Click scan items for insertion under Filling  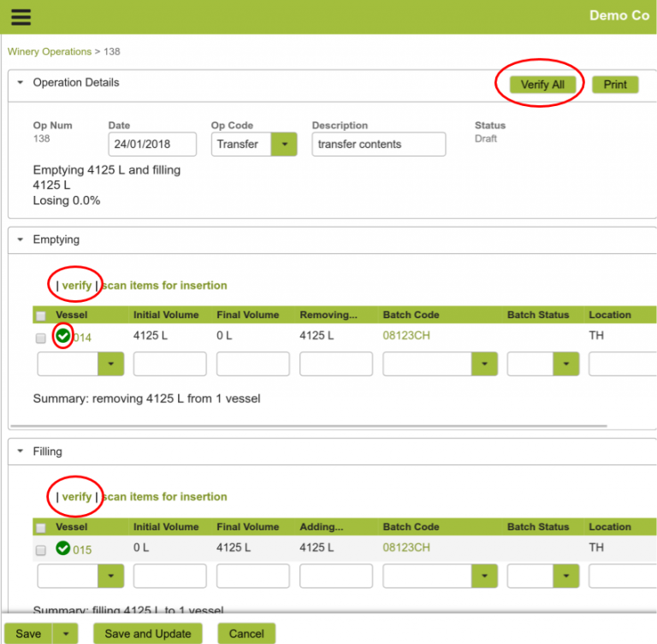click(x=164, y=497)
